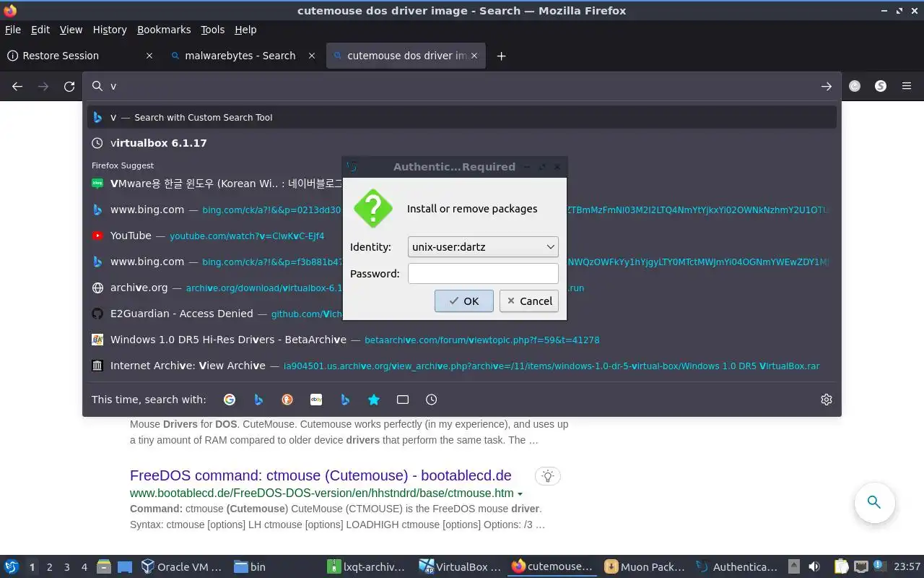Switch to workspace 3 in pager

coord(67,567)
